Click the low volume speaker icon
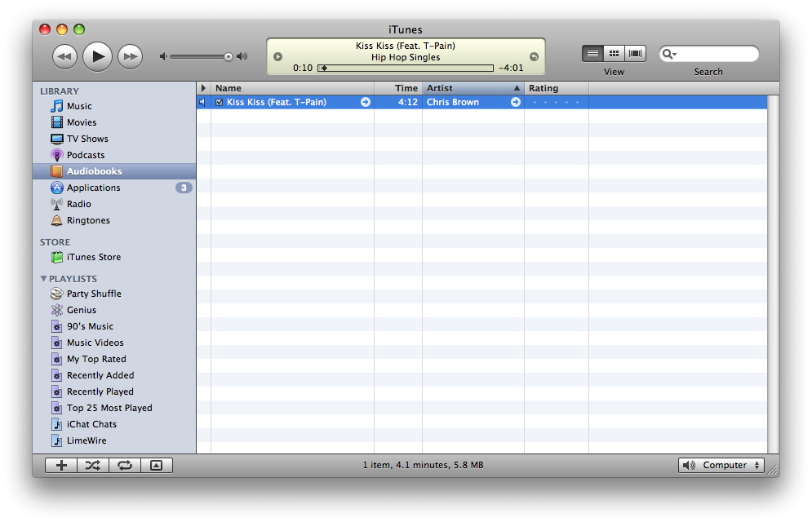The image size is (812, 522). point(163,56)
